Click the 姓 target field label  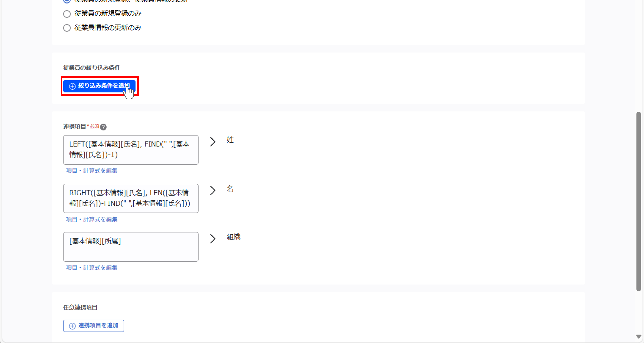(x=230, y=140)
